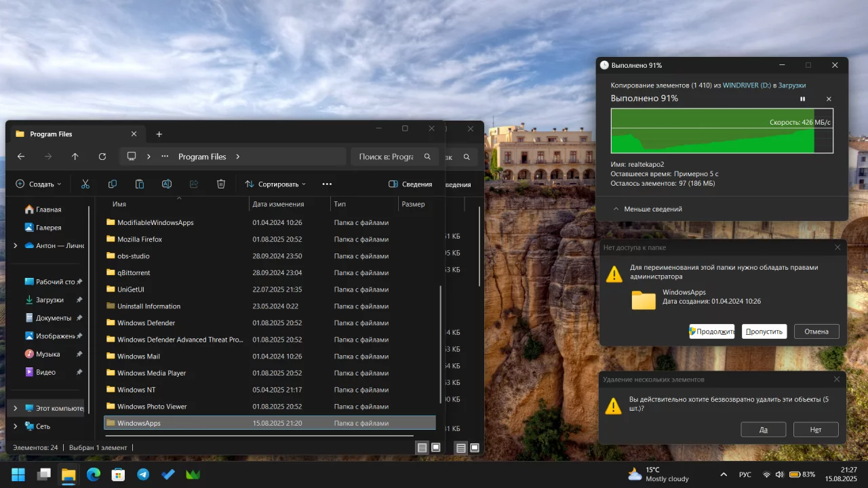Switch to details list view in status bar
868x488 pixels.
(422, 447)
